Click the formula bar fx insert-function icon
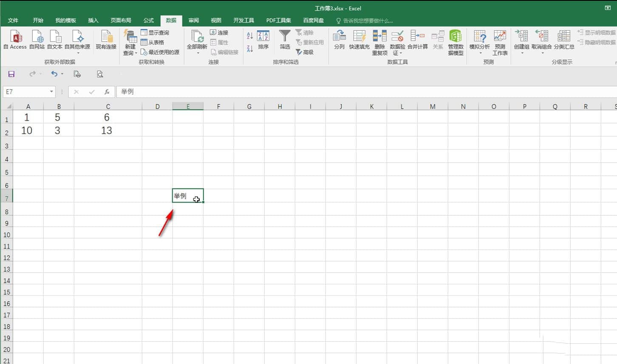Viewport: 617px width, 364px height. point(107,92)
